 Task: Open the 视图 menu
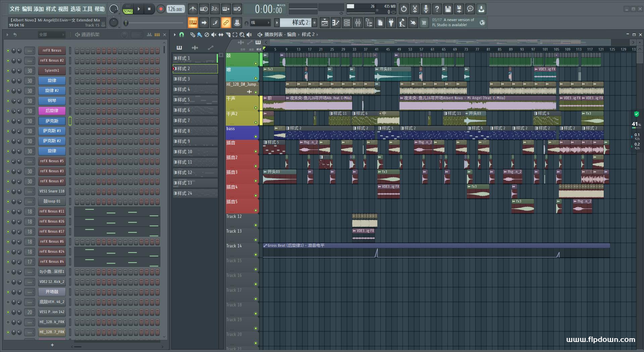pyautogui.click(x=63, y=9)
